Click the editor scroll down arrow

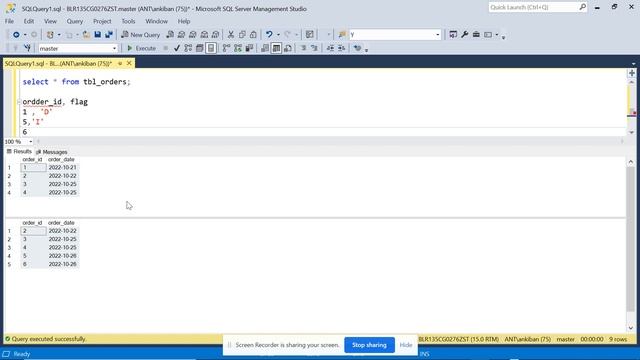631,132
